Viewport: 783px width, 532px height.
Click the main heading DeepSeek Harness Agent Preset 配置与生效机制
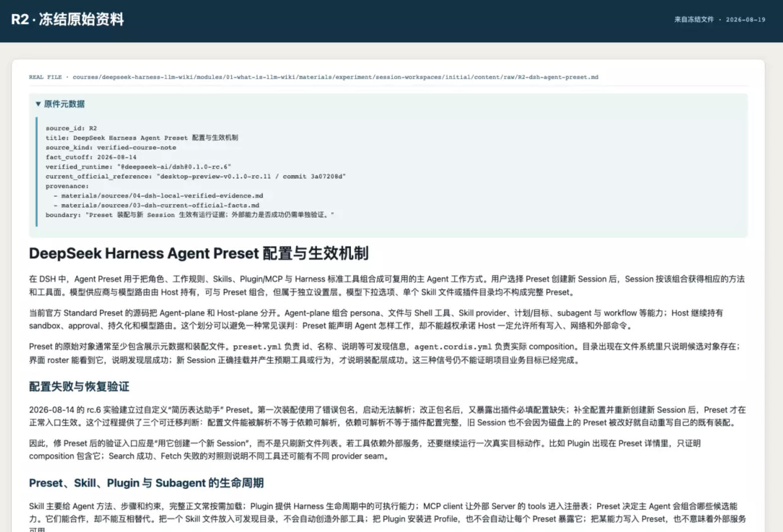pyautogui.click(x=199, y=253)
